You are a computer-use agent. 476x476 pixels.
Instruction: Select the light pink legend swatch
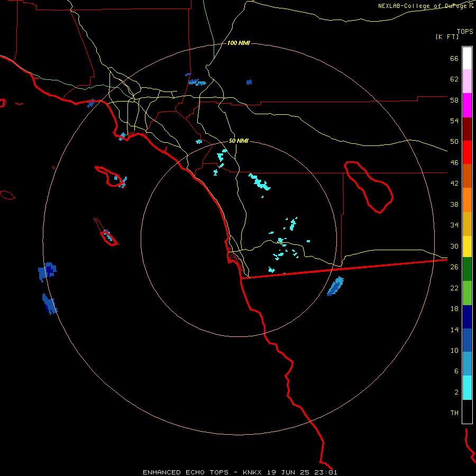click(x=467, y=81)
